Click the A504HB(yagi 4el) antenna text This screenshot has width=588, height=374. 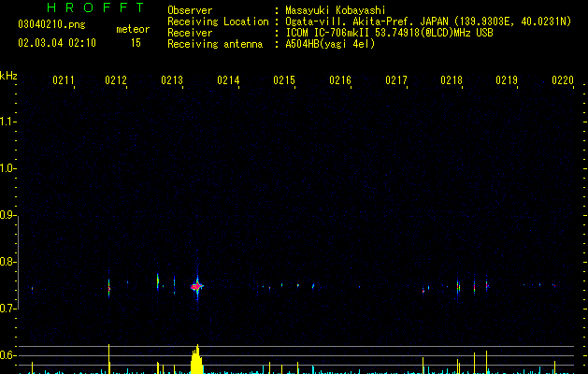click(x=330, y=44)
